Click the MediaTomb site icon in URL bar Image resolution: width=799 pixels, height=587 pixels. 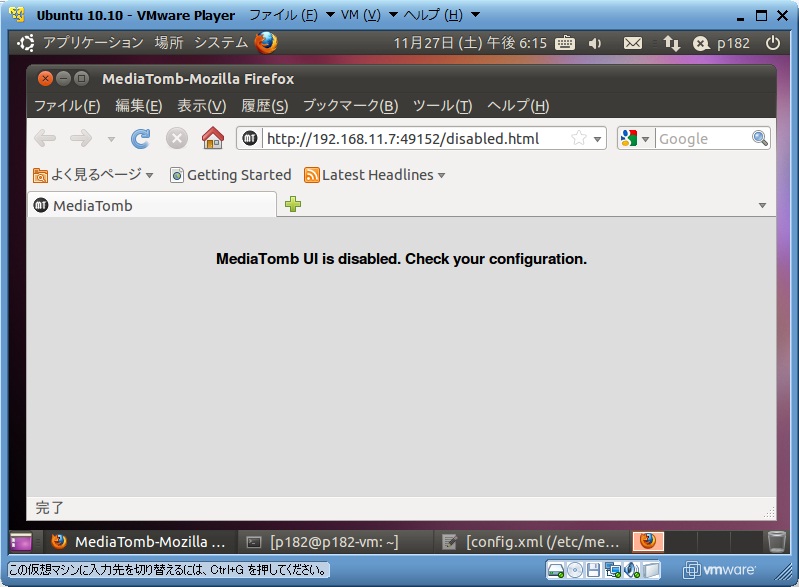click(x=250, y=138)
